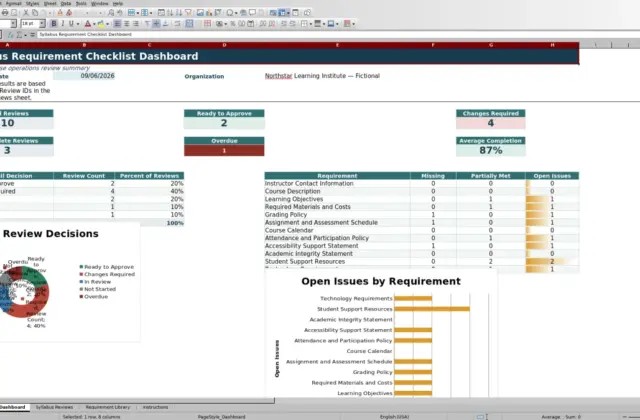The width and height of the screenshot is (640, 420).
Task: Click the Open Issues by Requirement chart
Action: coord(381,335)
